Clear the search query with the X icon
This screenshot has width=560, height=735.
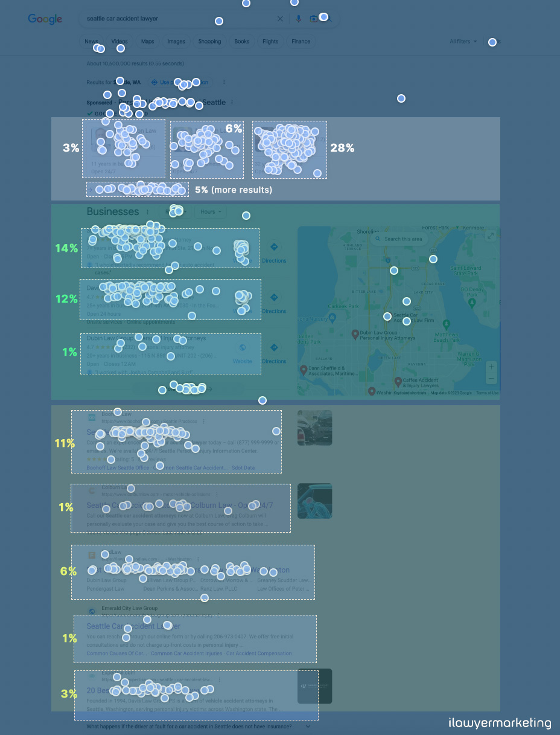tap(280, 19)
